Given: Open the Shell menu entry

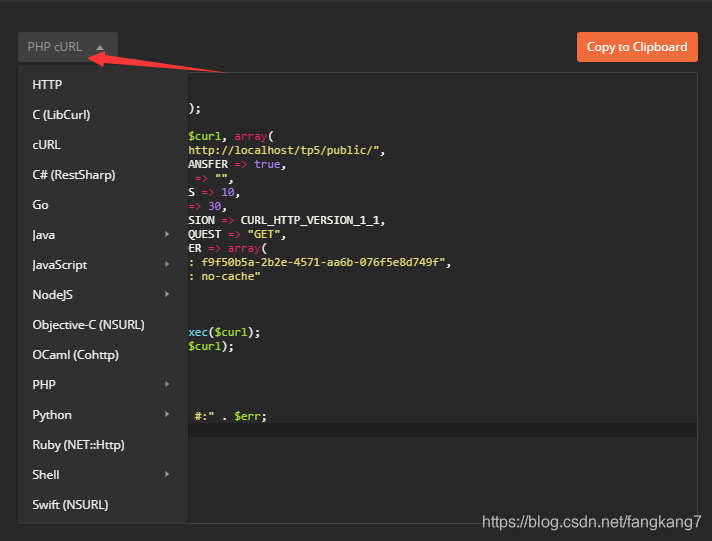Looking at the screenshot, I should pos(103,475).
